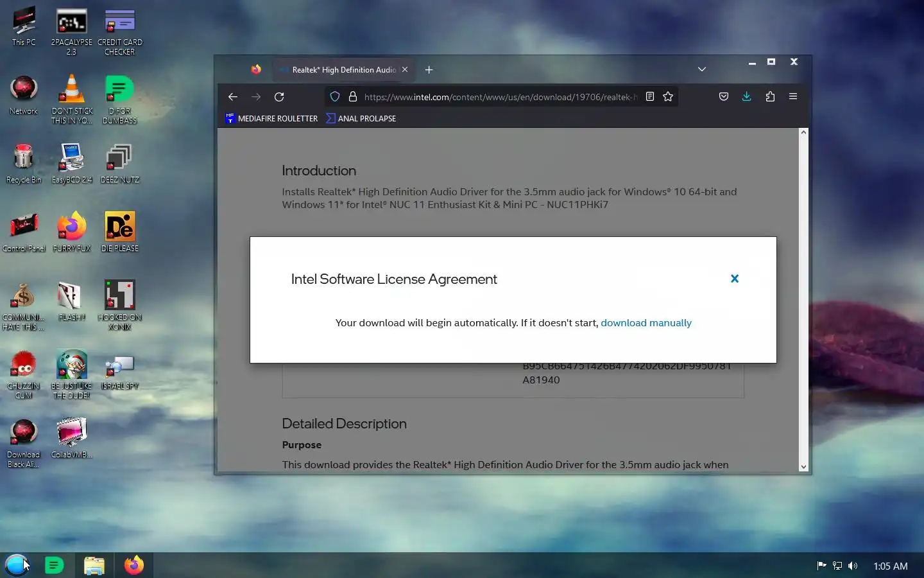
Task: Open a new tab with plus button
Action: [429, 69]
